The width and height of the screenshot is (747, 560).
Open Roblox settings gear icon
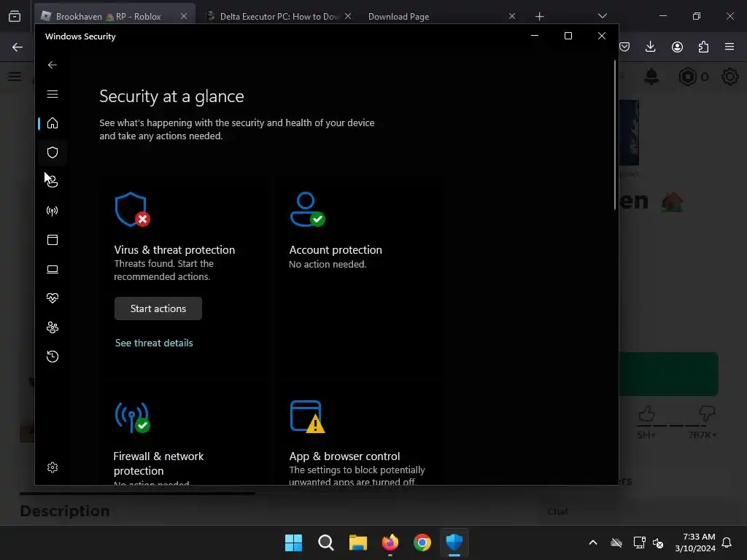pos(729,77)
